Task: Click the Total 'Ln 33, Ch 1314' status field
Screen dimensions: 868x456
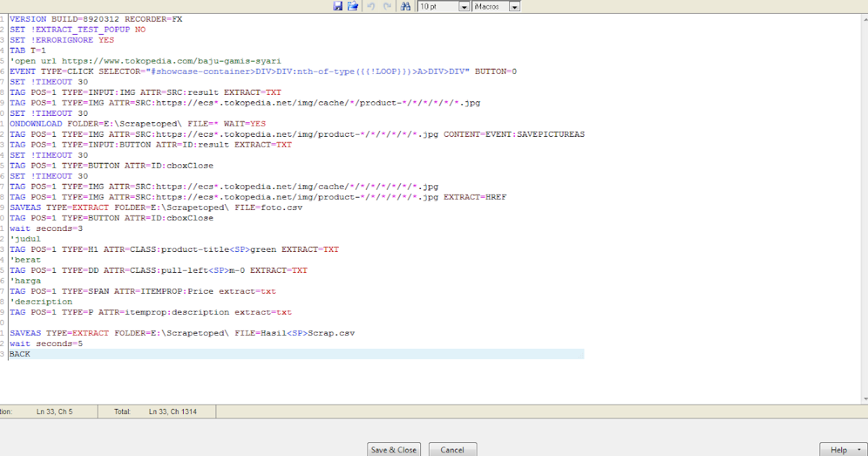Action: [x=172, y=412]
